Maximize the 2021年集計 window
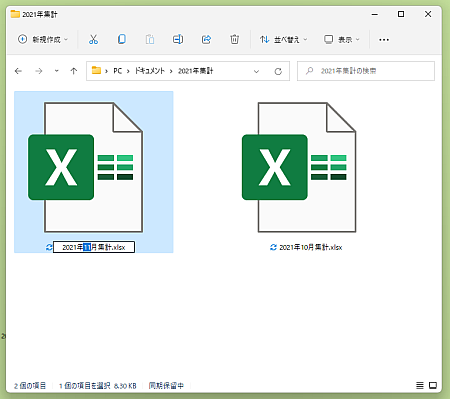Screen dimensions: 450x399 pyautogui.click(x=401, y=14)
